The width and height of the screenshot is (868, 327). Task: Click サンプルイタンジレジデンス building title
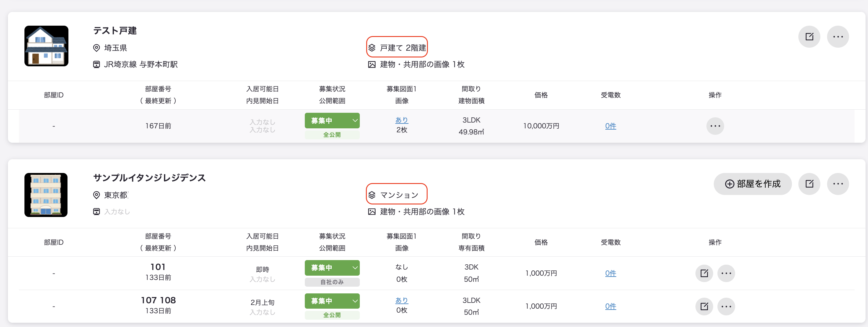coord(149,178)
